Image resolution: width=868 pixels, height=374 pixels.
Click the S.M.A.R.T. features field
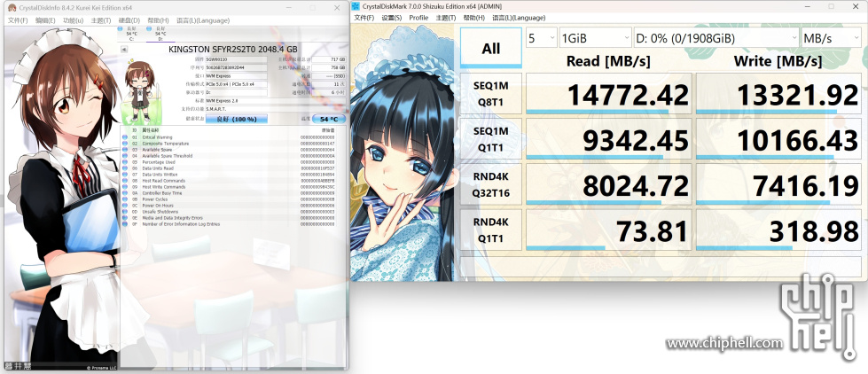(275, 109)
